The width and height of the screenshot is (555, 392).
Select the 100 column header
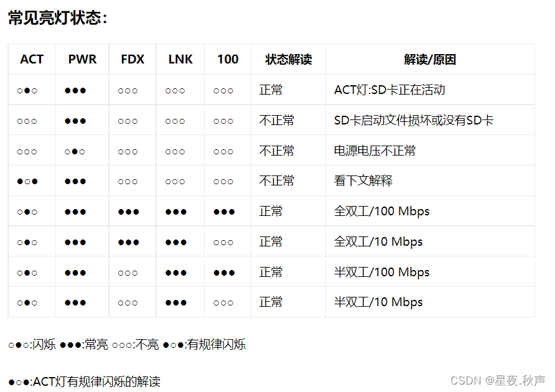228,59
